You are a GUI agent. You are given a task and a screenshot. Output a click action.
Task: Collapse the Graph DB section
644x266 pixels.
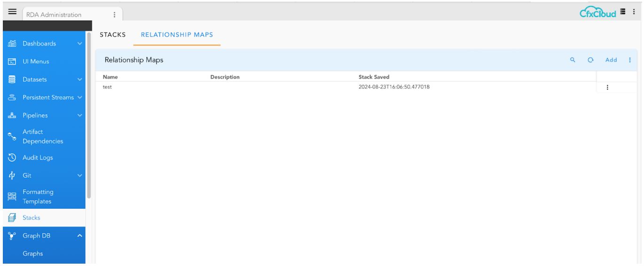tap(80, 236)
